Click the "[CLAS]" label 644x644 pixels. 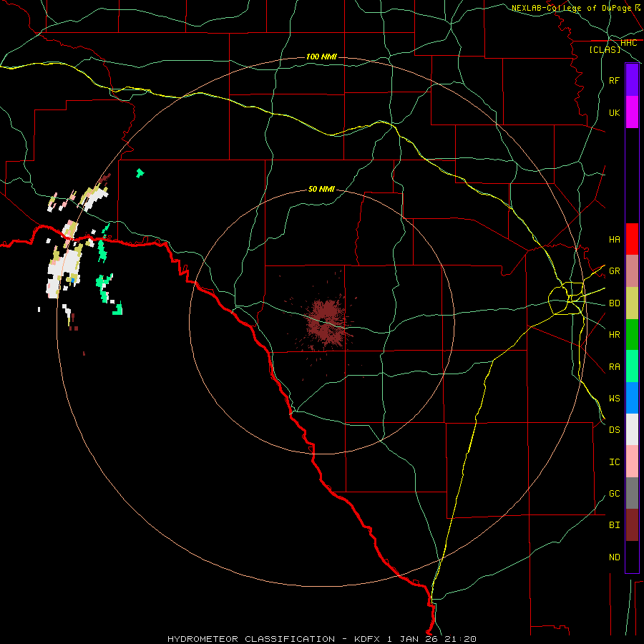605,49
